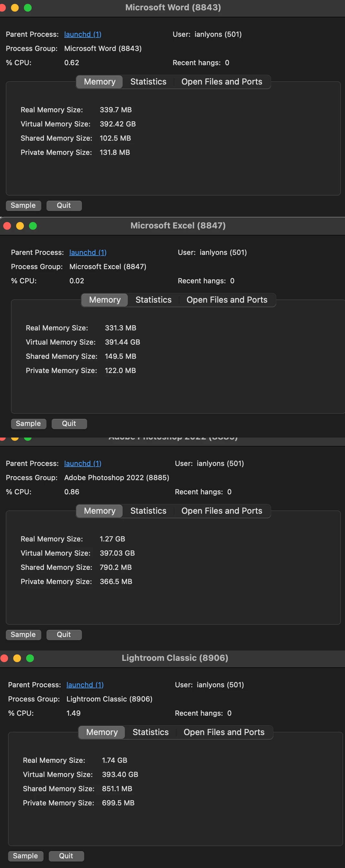Select Memory tab in Lightroom Classic window

coord(102,732)
